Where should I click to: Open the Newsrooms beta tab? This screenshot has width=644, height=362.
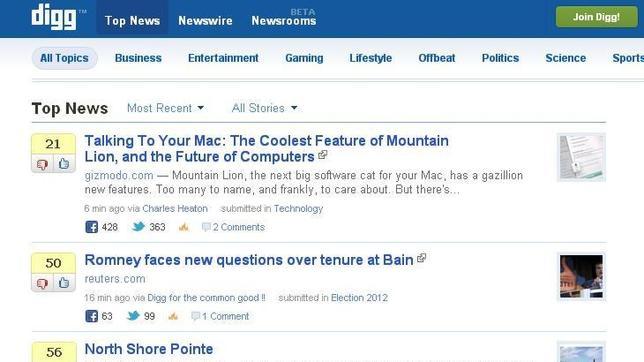pyautogui.click(x=284, y=18)
